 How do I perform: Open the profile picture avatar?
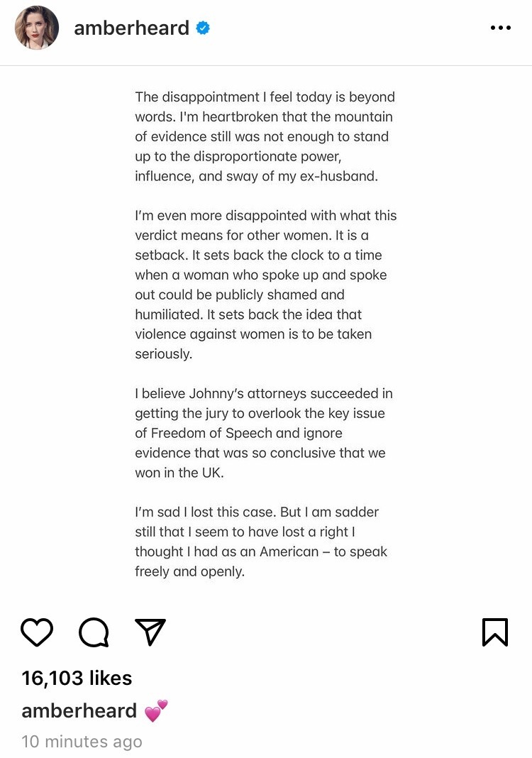[35, 29]
